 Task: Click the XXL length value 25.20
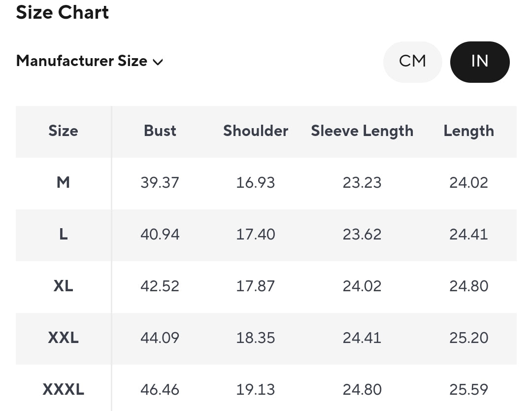point(468,338)
